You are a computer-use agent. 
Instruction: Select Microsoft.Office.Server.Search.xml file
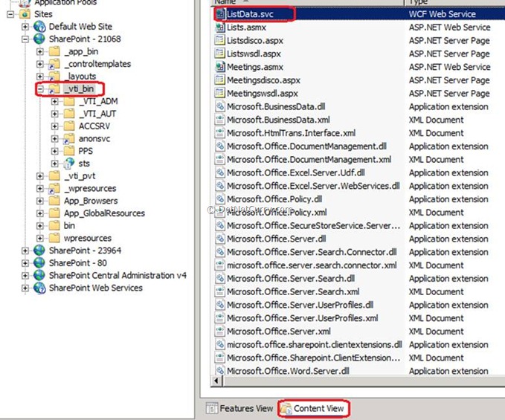click(x=293, y=291)
